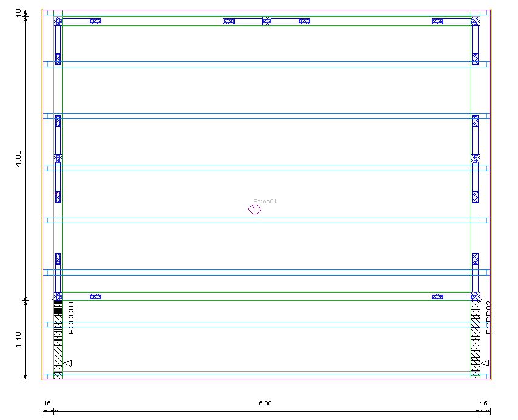Screen dimensions: 518x420
Task: Click the center hatched column on top wall
Action: click(x=267, y=21)
